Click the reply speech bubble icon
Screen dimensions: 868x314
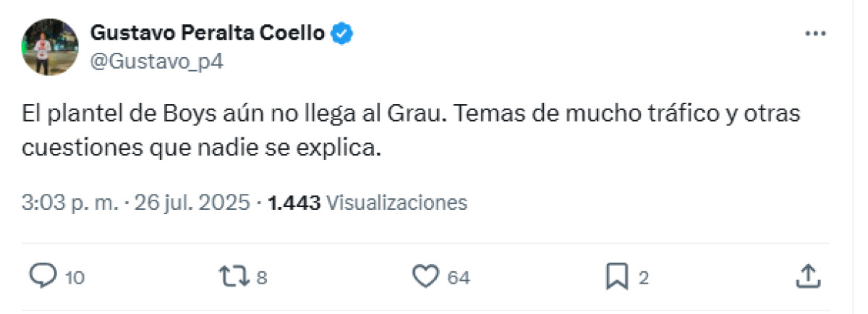(43, 275)
